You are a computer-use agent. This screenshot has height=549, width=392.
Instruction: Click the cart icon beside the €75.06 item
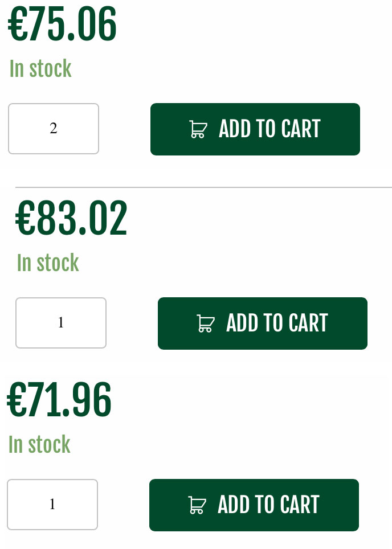[198, 129]
